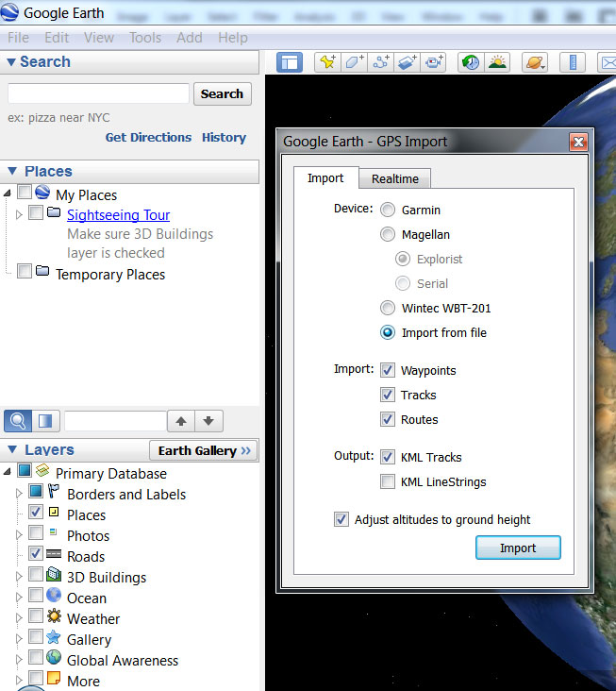Image resolution: width=616 pixels, height=691 pixels.
Task: Enable the KML LineStrings checkbox
Action: 388,481
